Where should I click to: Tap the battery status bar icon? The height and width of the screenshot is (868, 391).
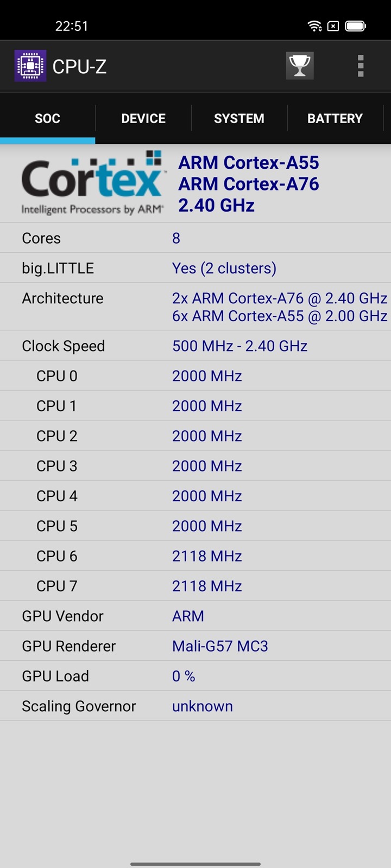tap(356, 25)
